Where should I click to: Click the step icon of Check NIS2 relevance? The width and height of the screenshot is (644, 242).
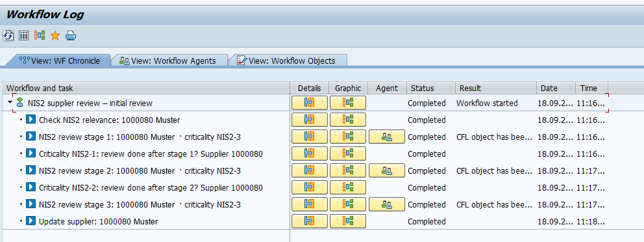pyautogui.click(x=31, y=119)
